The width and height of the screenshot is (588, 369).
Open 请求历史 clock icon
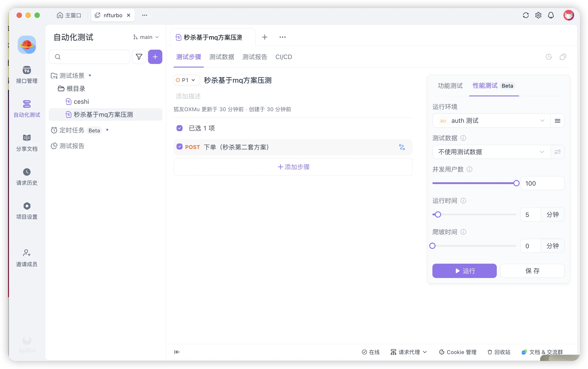point(27,172)
